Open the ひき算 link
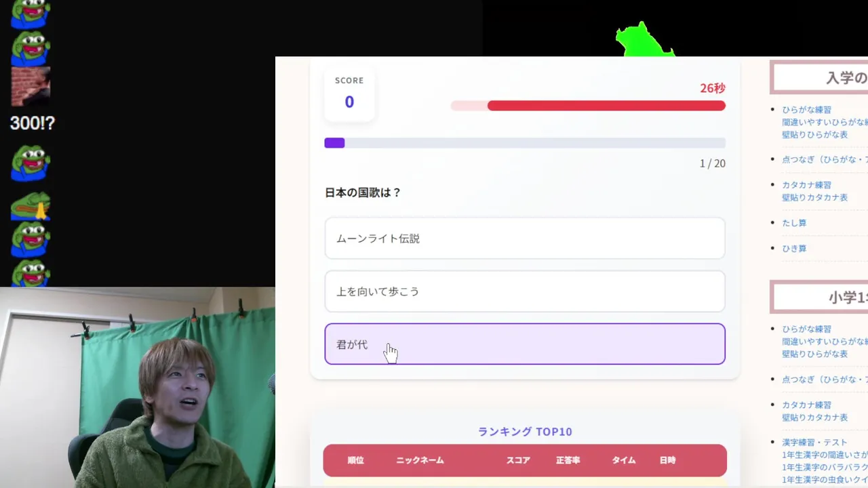Image resolution: width=868 pixels, height=488 pixels. click(x=794, y=249)
